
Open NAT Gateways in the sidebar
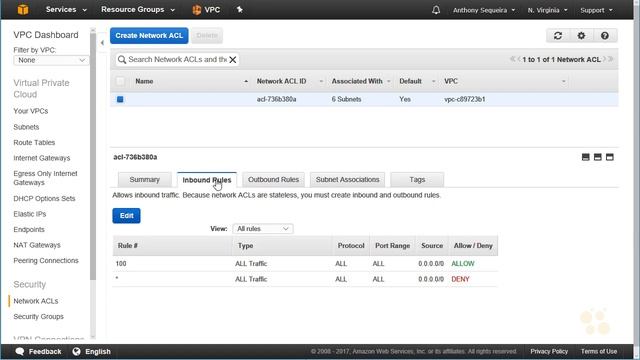pyautogui.click(x=37, y=245)
